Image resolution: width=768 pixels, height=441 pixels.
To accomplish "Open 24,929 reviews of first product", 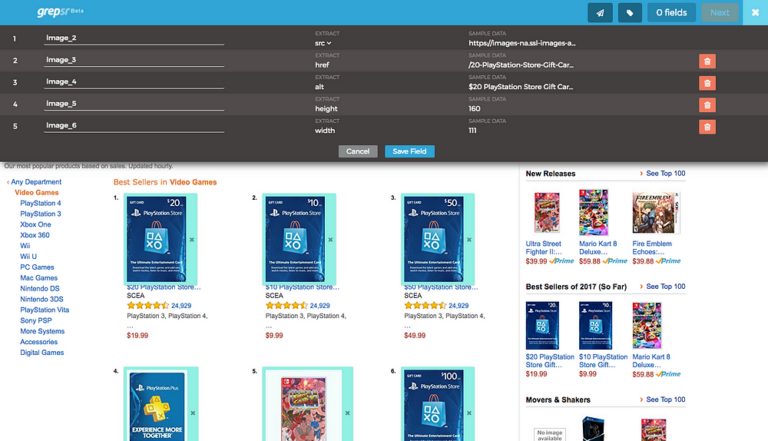I will coord(181,306).
